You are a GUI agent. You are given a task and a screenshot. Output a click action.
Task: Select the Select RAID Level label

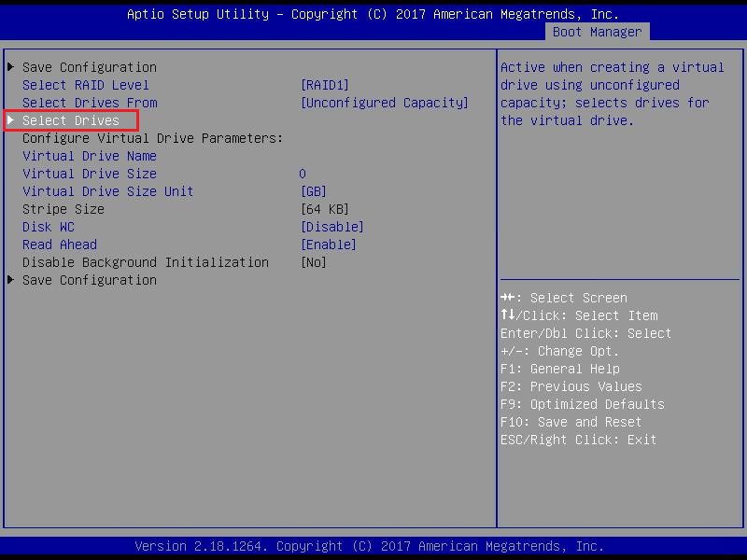click(86, 85)
